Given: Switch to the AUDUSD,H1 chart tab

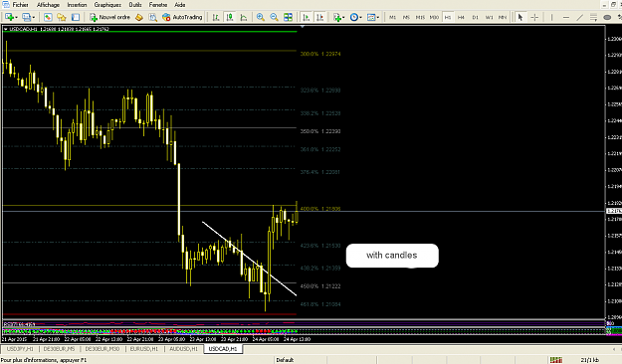Looking at the screenshot, I should pyautogui.click(x=183, y=349).
